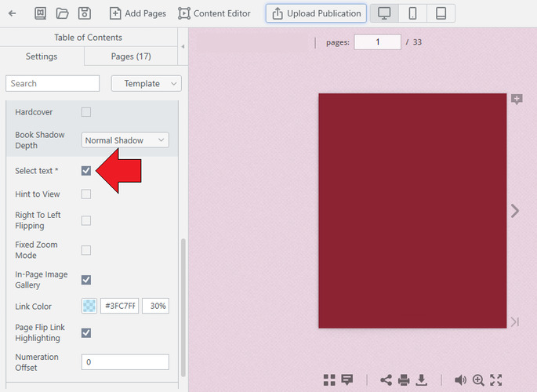Open Book Shadow Depth dropdown

pyautogui.click(x=125, y=140)
